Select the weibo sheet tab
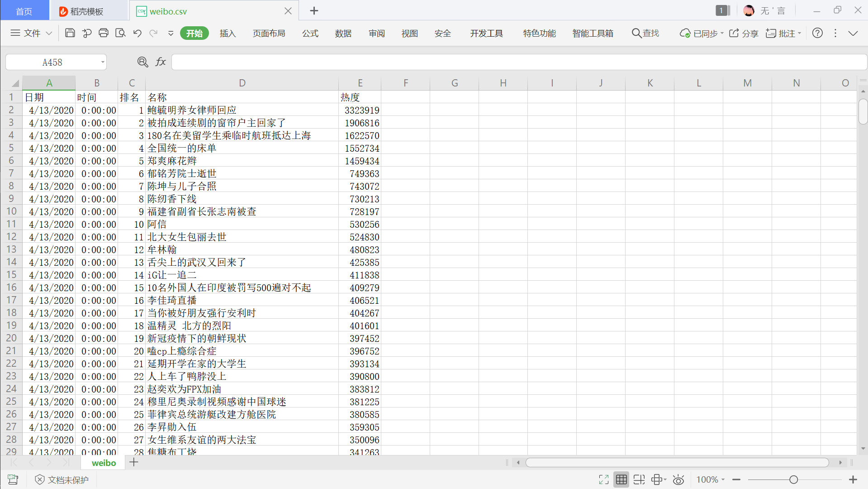868x489 pixels. [x=104, y=463]
